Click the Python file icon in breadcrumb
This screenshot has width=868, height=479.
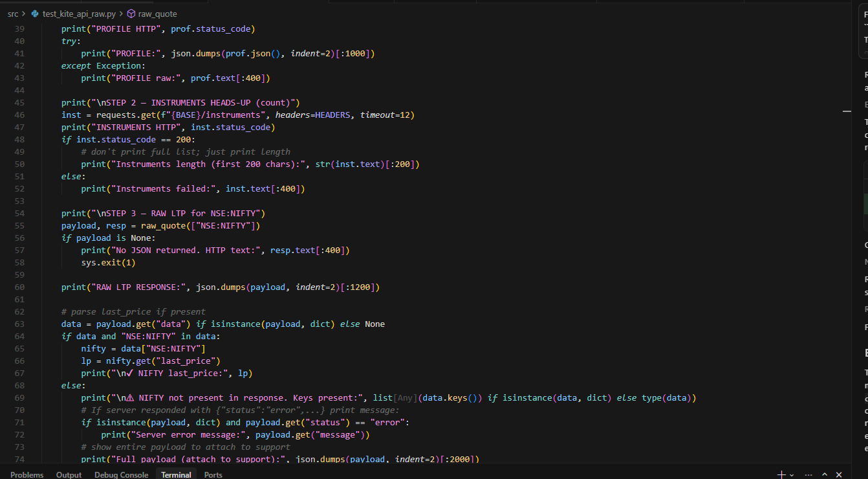tap(35, 14)
